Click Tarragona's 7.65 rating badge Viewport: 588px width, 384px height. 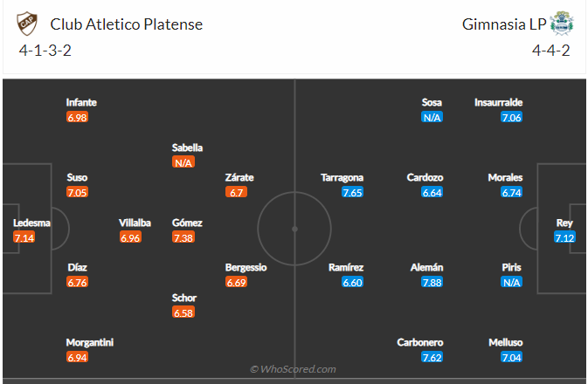tap(352, 192)
